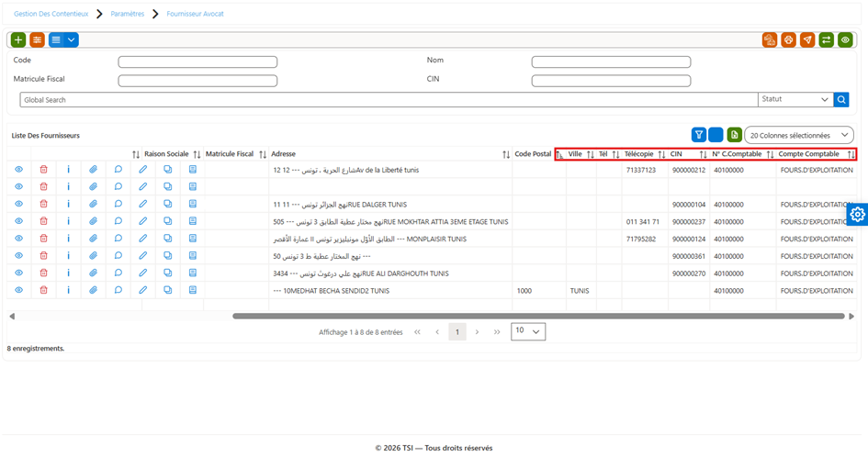
Task: Click the orange icon left of print button
Action: pyautogui.click(x=770, y=39)
